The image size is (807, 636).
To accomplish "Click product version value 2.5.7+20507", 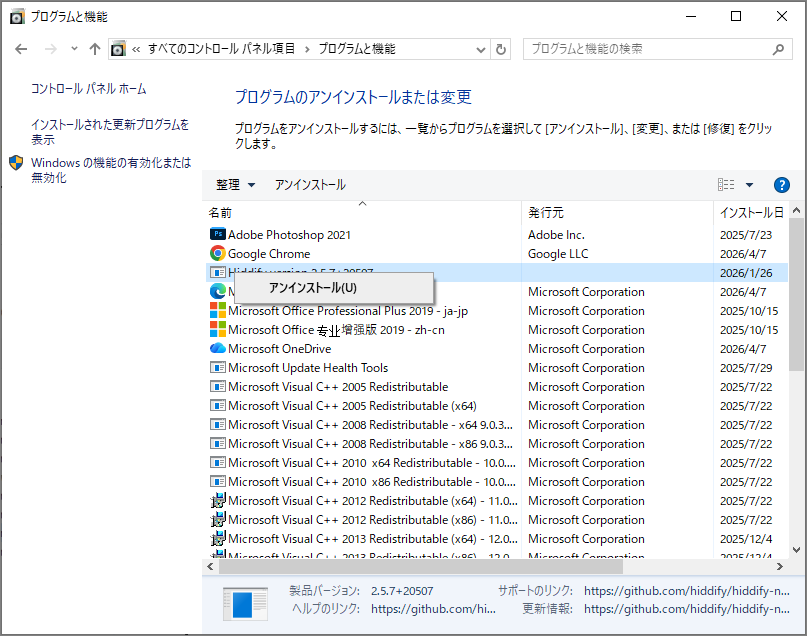I will pos(402,591).
